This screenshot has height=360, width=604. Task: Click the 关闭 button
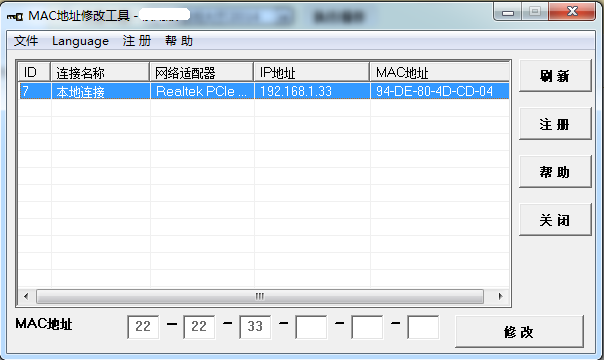coord(555,220)
